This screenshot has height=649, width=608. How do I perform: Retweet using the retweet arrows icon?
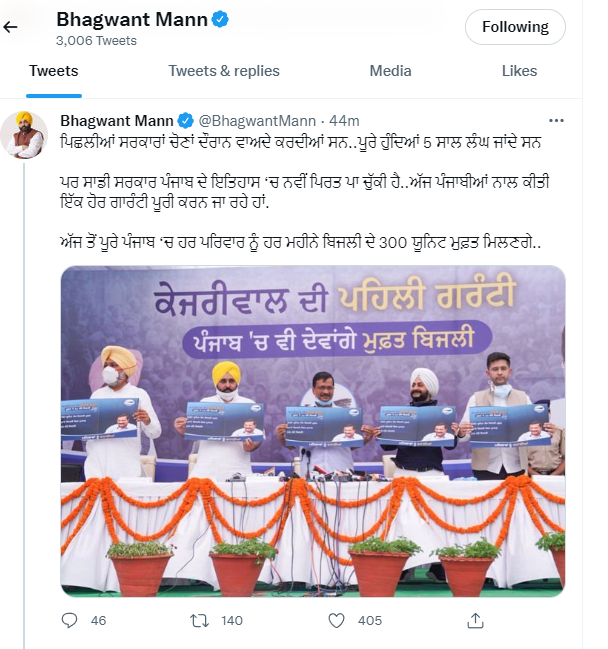click(199, 620)
